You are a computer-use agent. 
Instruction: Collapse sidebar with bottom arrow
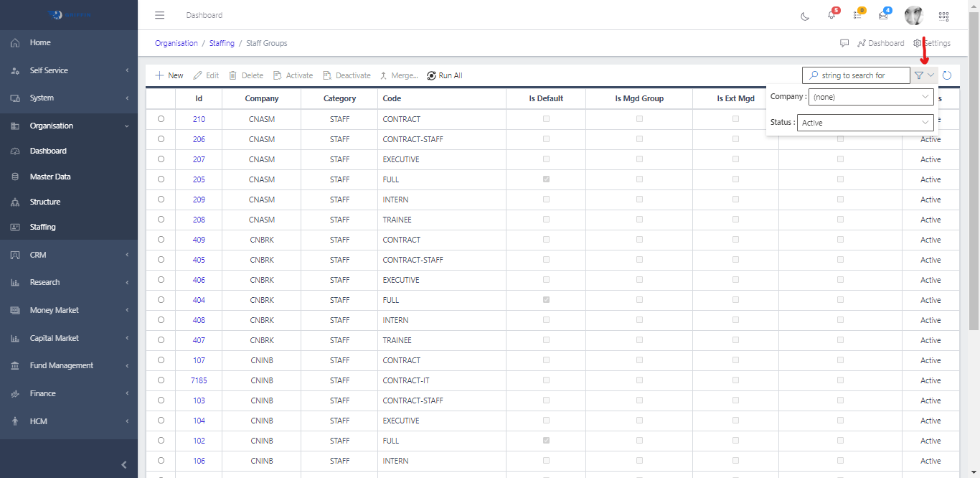[x=123, y=464]
